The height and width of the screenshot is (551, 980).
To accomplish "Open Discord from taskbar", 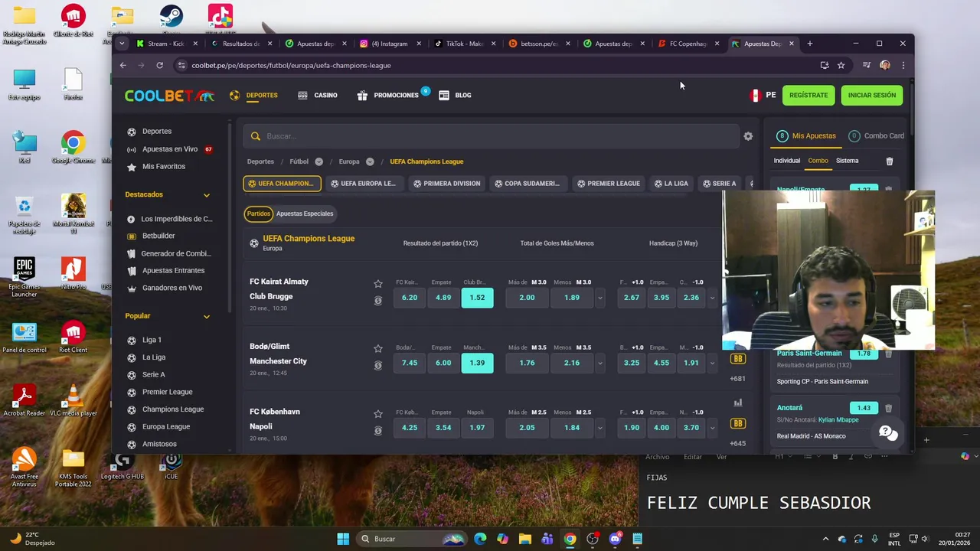I will [x=615, y=539].
